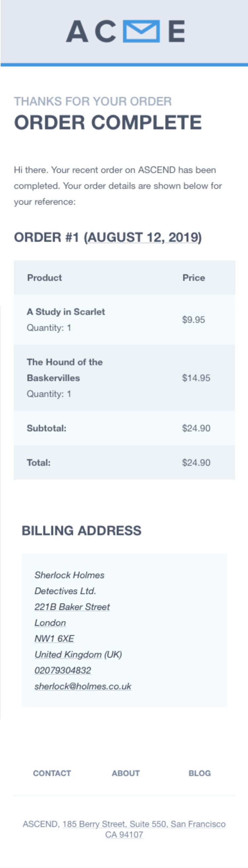Select the A Study in Scarlet product
The image size is (248, 868).
[x=66, y=312]
